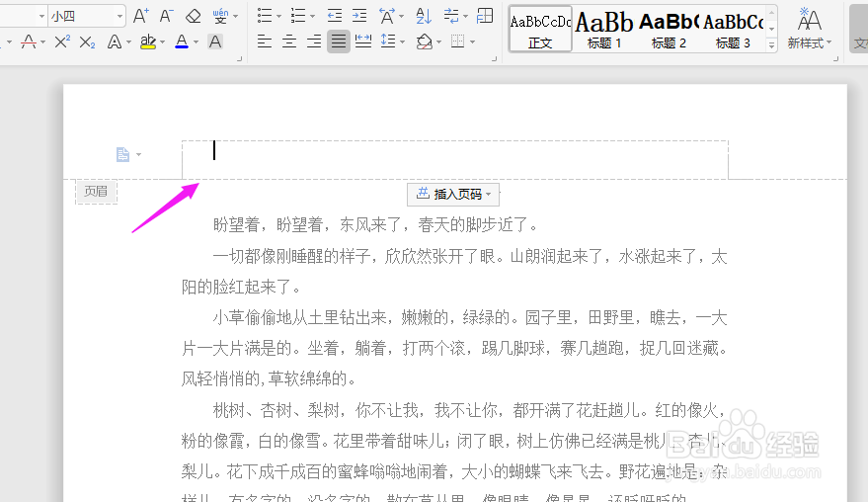Align text right
This screenshot has width=868, height=502.
tap(314, 42)
